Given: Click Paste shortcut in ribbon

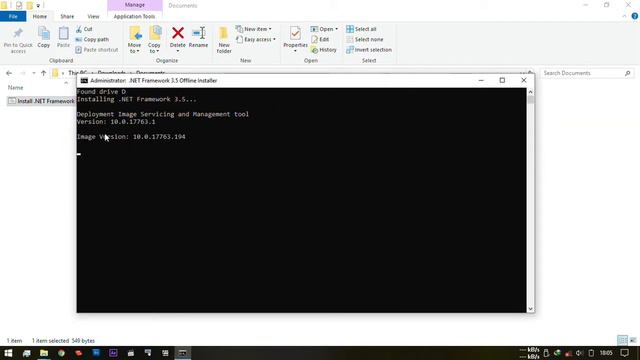Looking at the screenshot, I should click(97, 50).
